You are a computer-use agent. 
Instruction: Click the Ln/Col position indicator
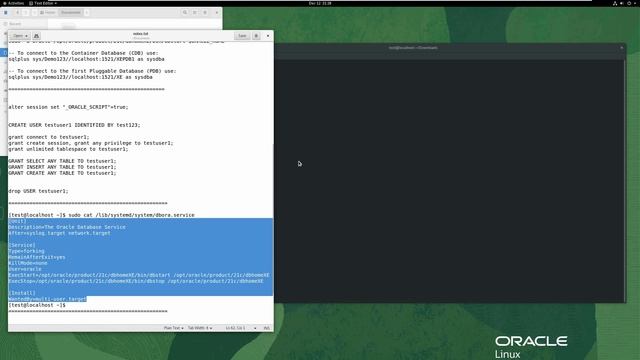pos(236,328)
